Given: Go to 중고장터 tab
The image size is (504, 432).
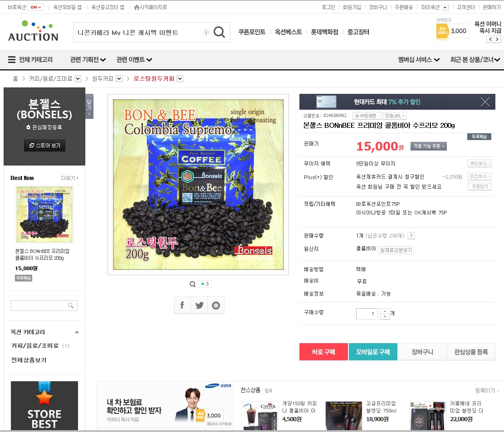Looking at the screenshot, I should click(x=358, y=32).
